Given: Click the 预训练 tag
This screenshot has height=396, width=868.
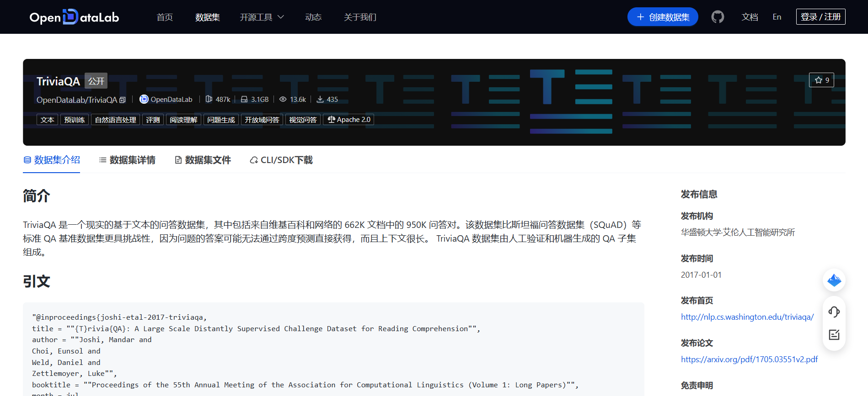Looking at the screenshot, I should pyautogui.click(x=75, y=120).
